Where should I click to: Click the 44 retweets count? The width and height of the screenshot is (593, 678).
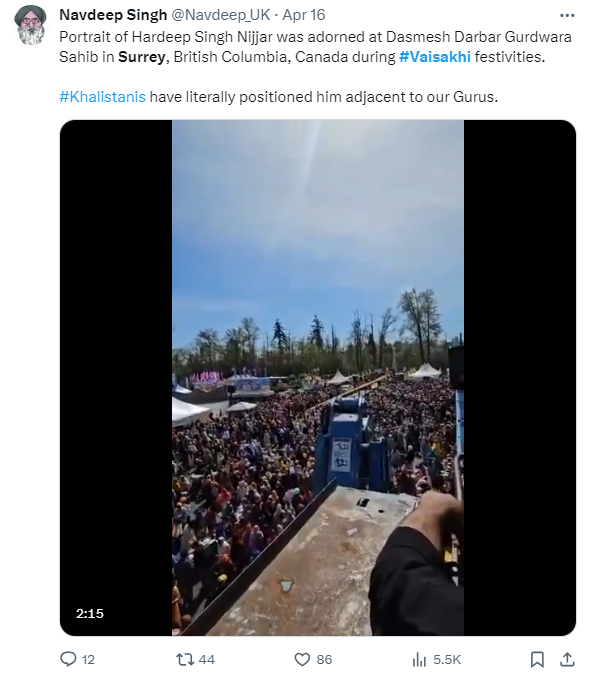pos(207,659)
